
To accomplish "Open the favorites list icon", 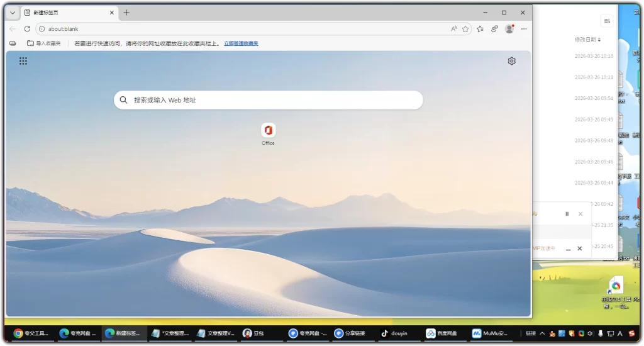I will (480, 29).
